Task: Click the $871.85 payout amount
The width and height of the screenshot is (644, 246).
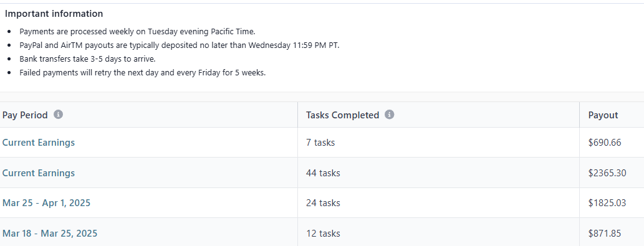Action: click(605, 234)
